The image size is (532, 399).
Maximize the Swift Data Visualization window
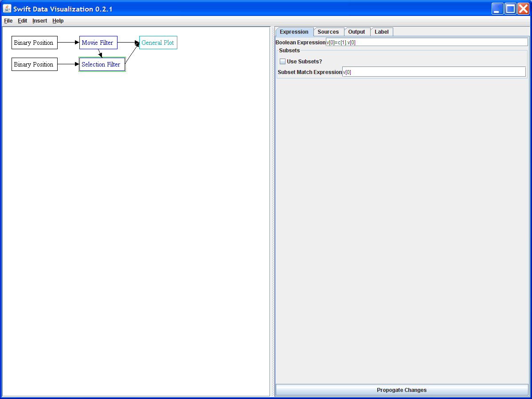tap(510, 9)
